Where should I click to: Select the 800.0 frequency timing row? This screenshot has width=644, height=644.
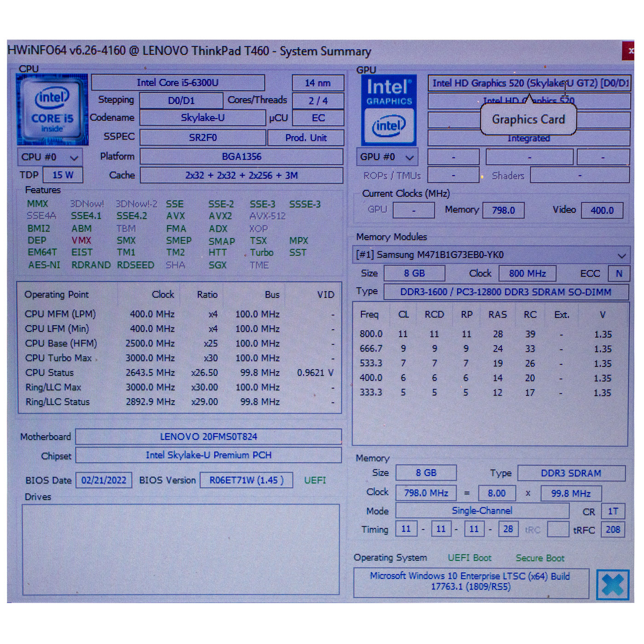[490, 334]
